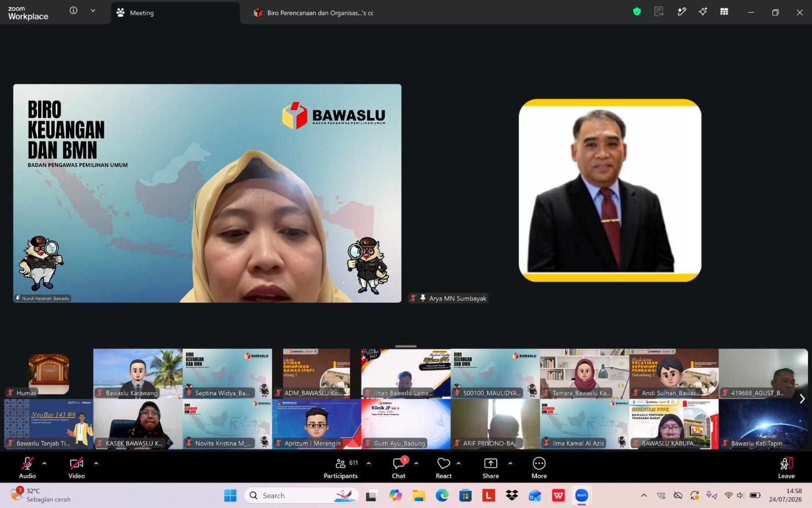Select Ilma Kamal Al Azis thumbnail

click(585, 424)
